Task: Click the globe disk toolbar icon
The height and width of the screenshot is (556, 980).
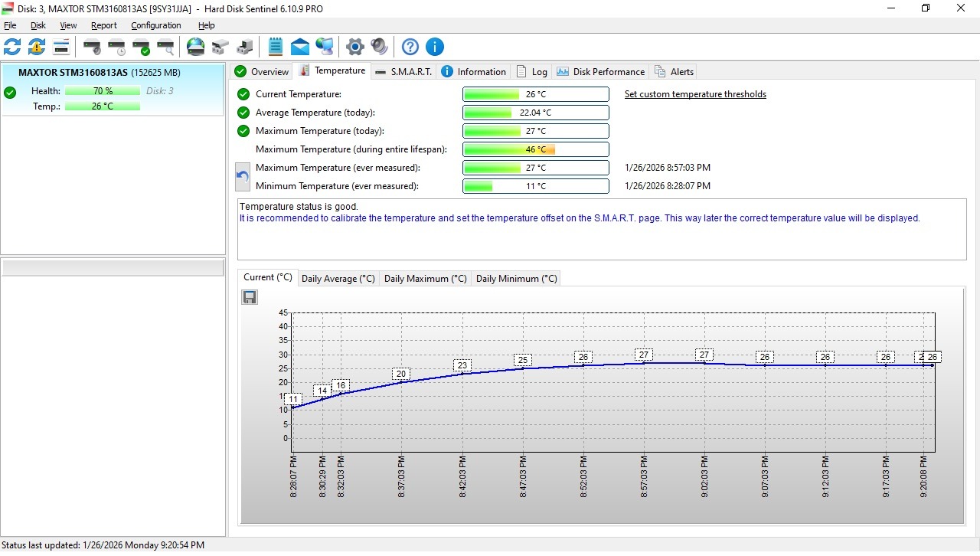Action: (196, 47)
